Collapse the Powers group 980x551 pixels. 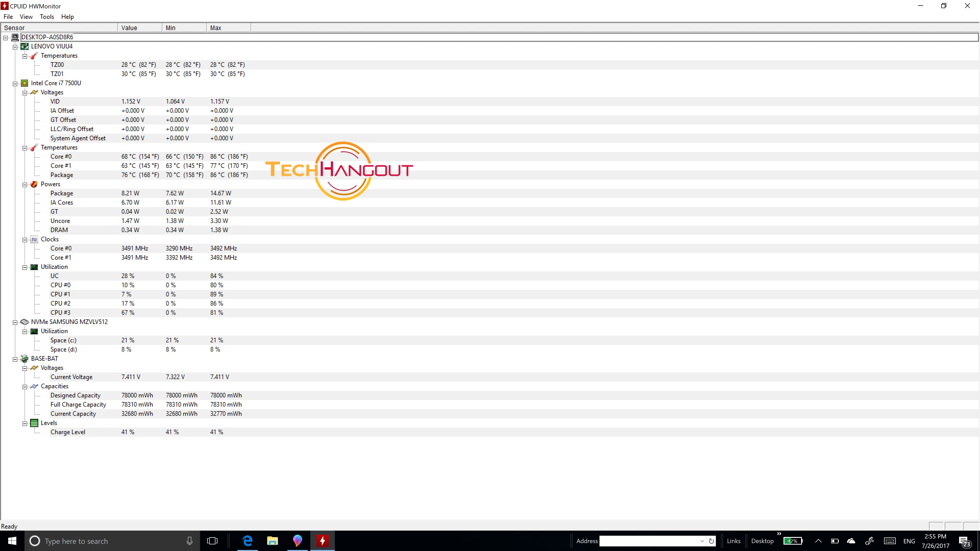(x=25, y=185)
